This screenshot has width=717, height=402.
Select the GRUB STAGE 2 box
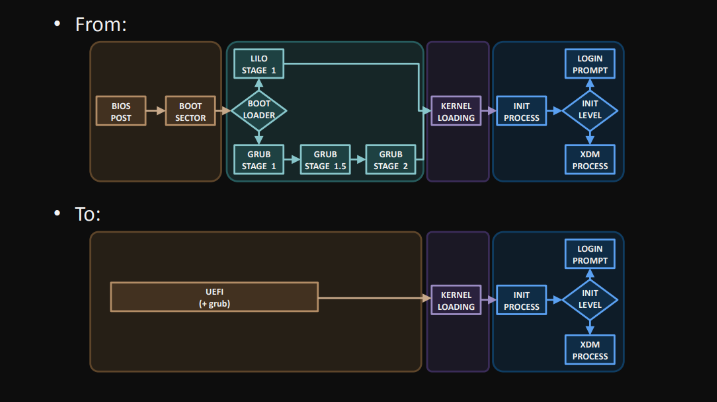coord(391,160)
